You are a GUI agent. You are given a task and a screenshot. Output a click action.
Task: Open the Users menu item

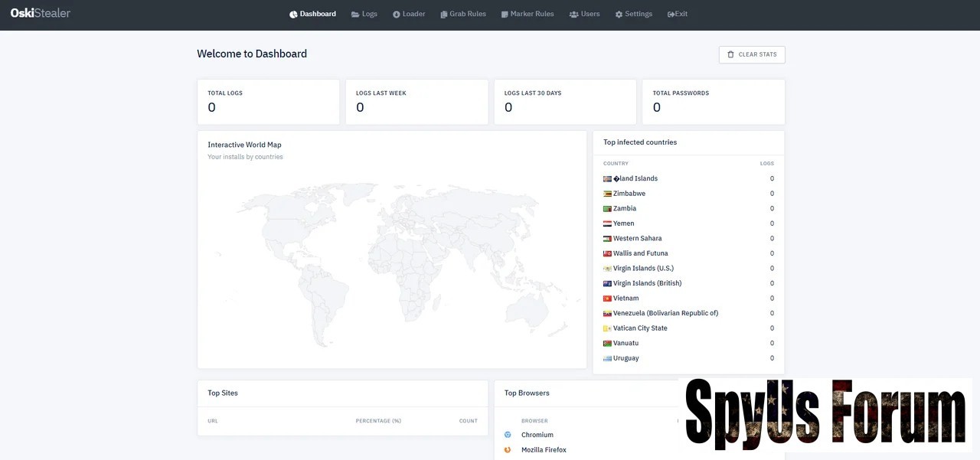(590, 14)
